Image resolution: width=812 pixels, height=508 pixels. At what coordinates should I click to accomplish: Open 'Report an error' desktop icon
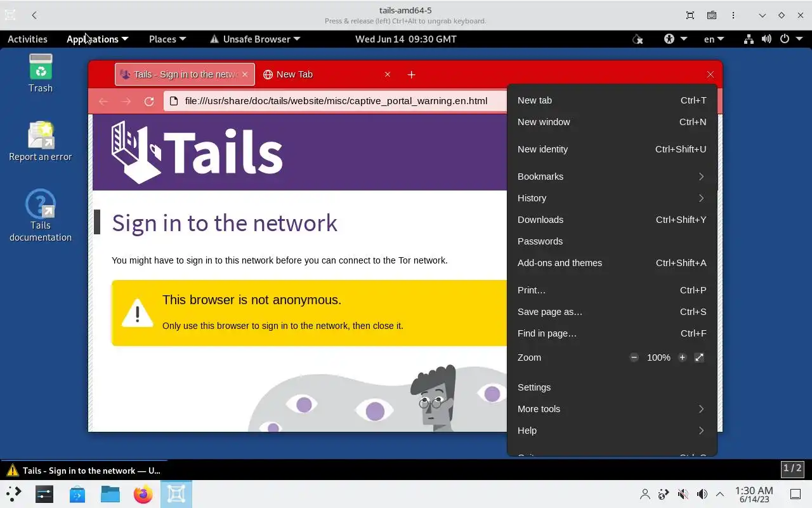point(41,142)
